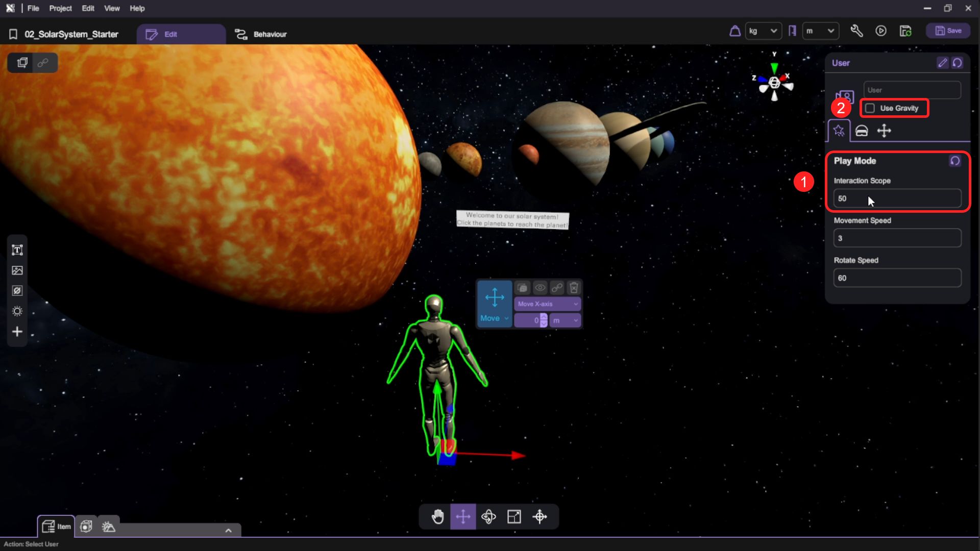Open the Move X-axis dropdown
The height and width of the screenshot is (551, 980).
tap(547, 304)
